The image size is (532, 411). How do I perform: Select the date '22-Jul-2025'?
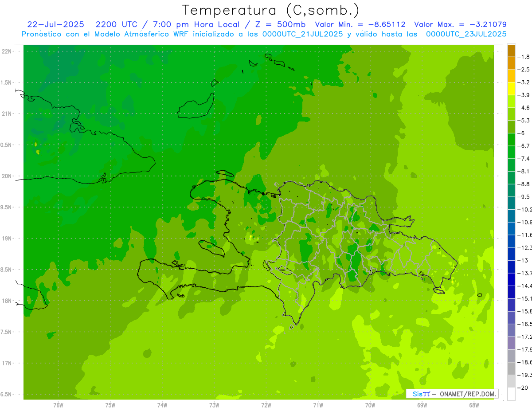pos(55,24)
